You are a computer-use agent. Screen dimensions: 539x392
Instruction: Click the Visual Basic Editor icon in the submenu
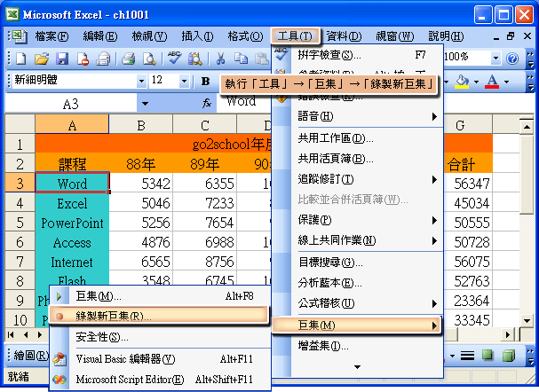pyautogui.click(x=59, y=359)
